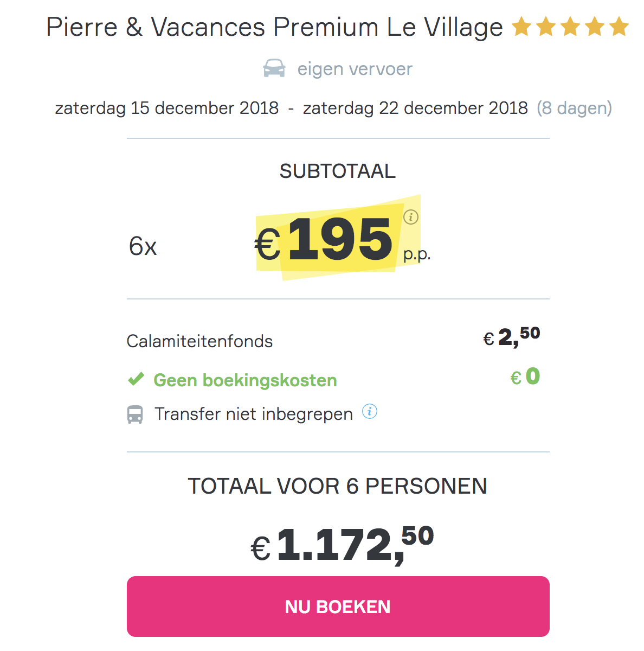Click the Calamiteitenfonds label

[199, 341]
